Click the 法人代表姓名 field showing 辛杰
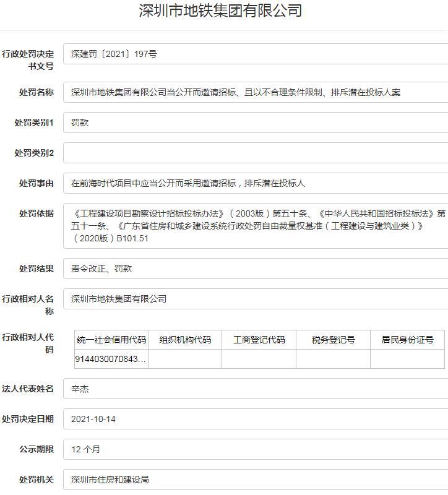The image size is (448, 495). 256,389
